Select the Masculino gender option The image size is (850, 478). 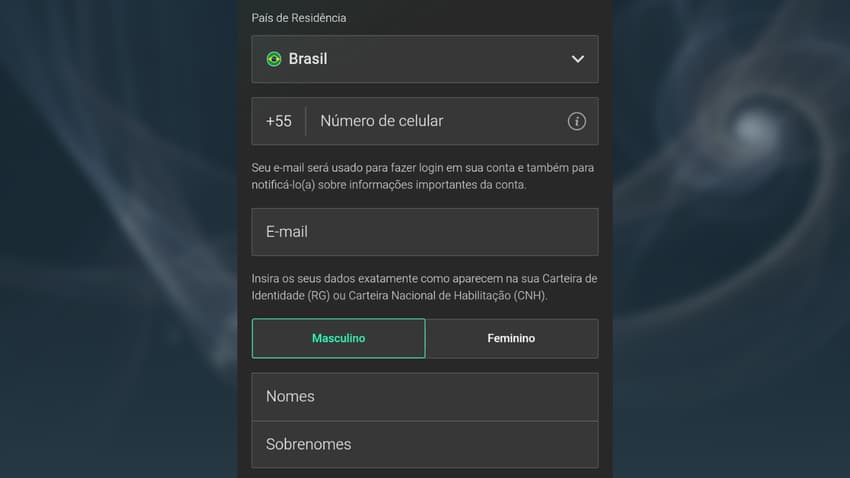pyautogui.click(x=338, y=338)
